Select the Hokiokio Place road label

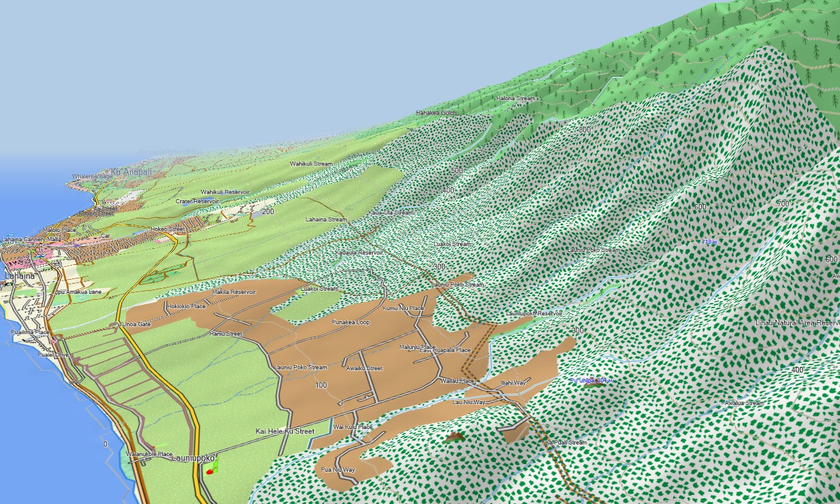187,306
